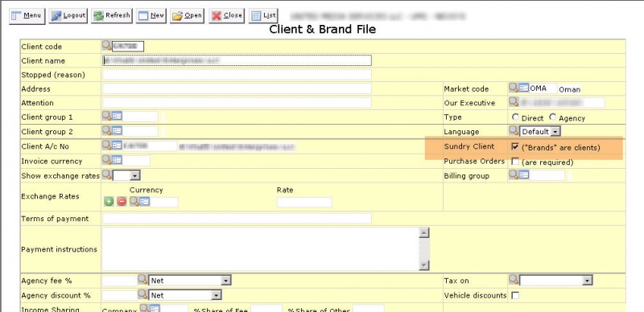Search Billing group with magnifier
This screenshot has height=312, width=644.
pyautogui.click(x=514, y=174)
